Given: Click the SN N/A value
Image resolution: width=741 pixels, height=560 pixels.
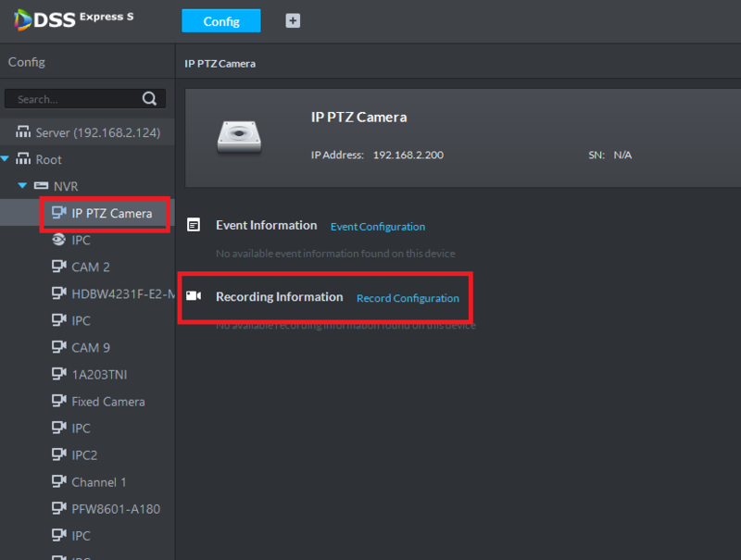Looking at the screenshot, I should point(622,155).
